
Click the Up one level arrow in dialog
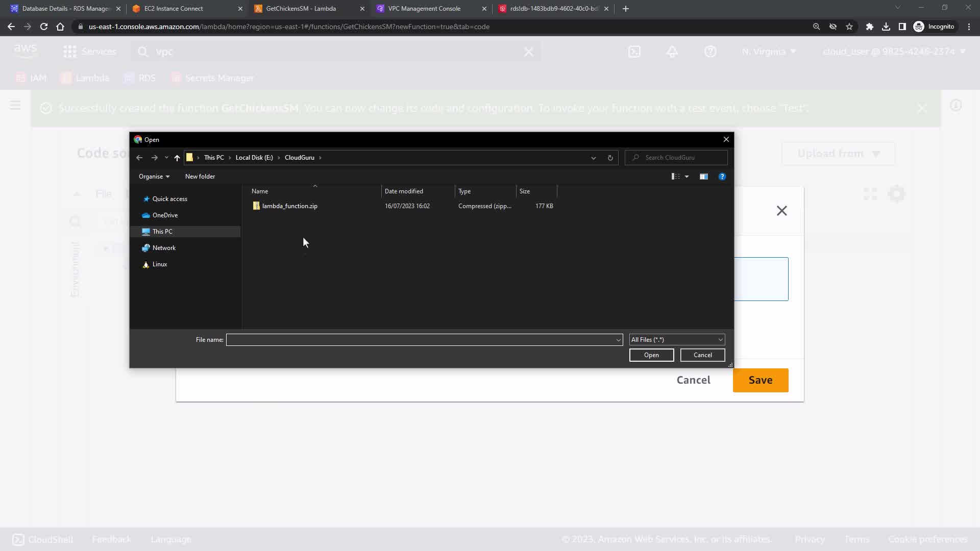(x=177, y=158)
